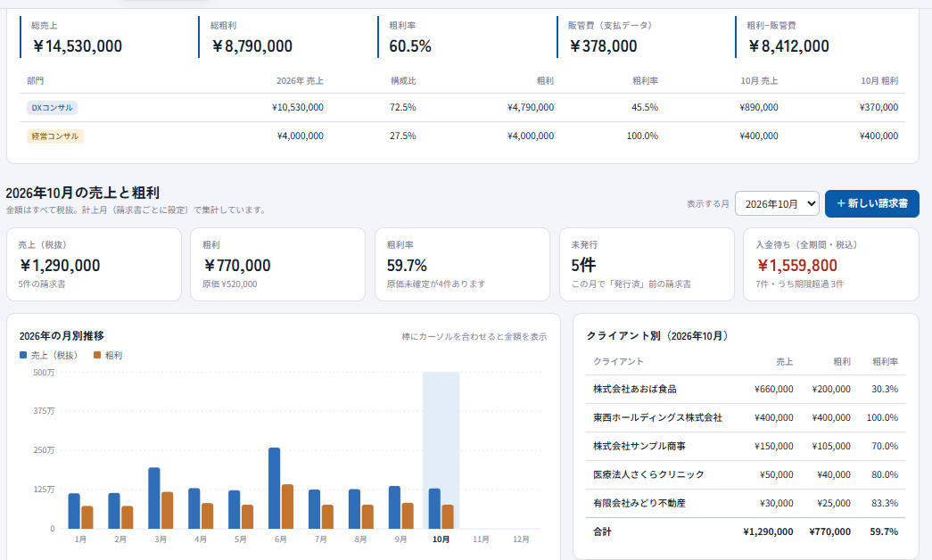Select the overall 粗利率 value 60.5%

coord(410,46)
